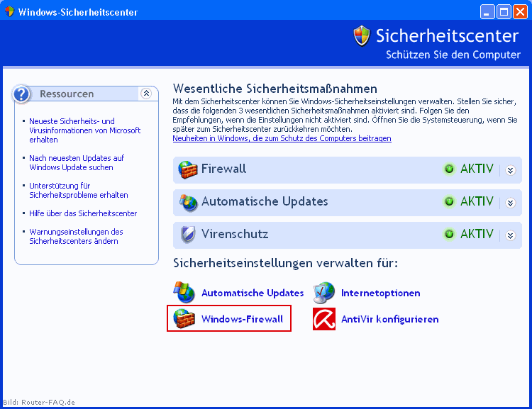Click the Virenschutz shield icon
The image size is (532, 409).
(188, 235)
